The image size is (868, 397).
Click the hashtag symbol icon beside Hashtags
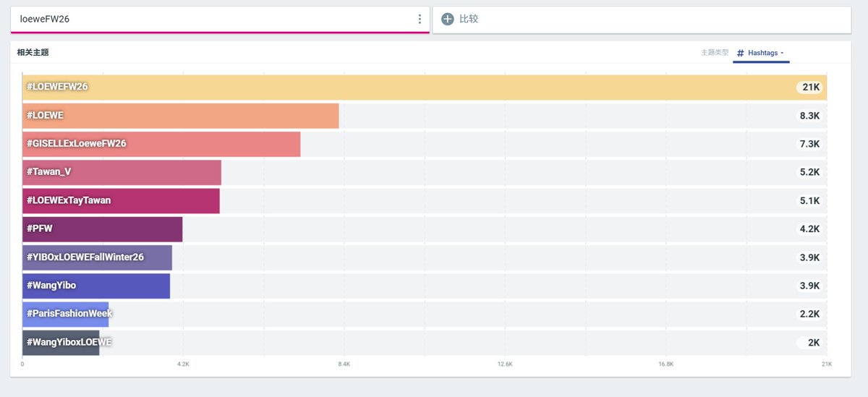point(740,53)
